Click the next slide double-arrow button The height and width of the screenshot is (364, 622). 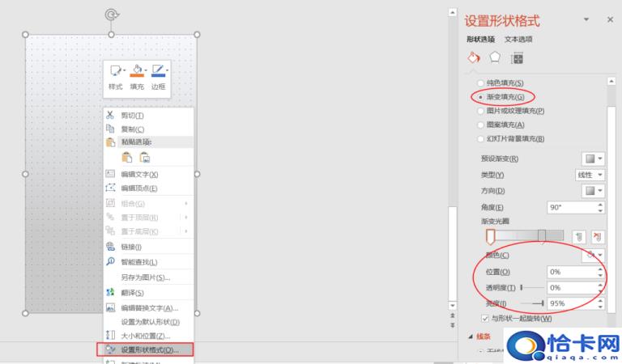pos(453,325)
